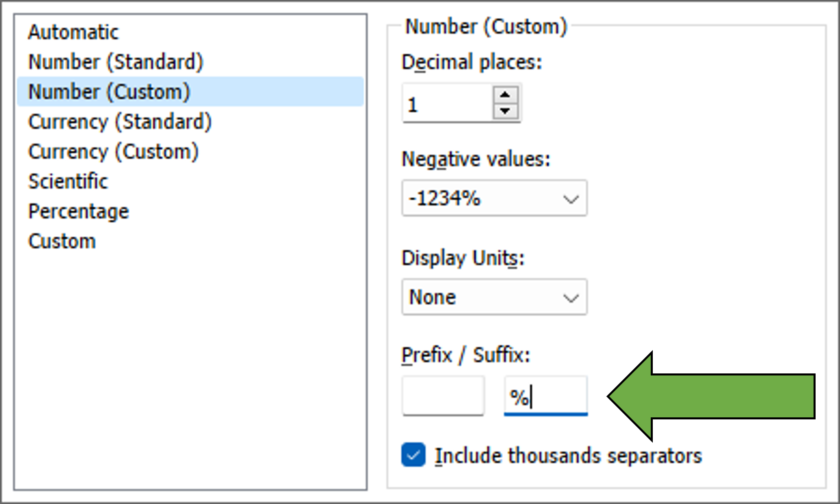Click Include thousands separators label text
This screenshot has width=840, height=504.
pyautogui.click(x=568, y=456)
